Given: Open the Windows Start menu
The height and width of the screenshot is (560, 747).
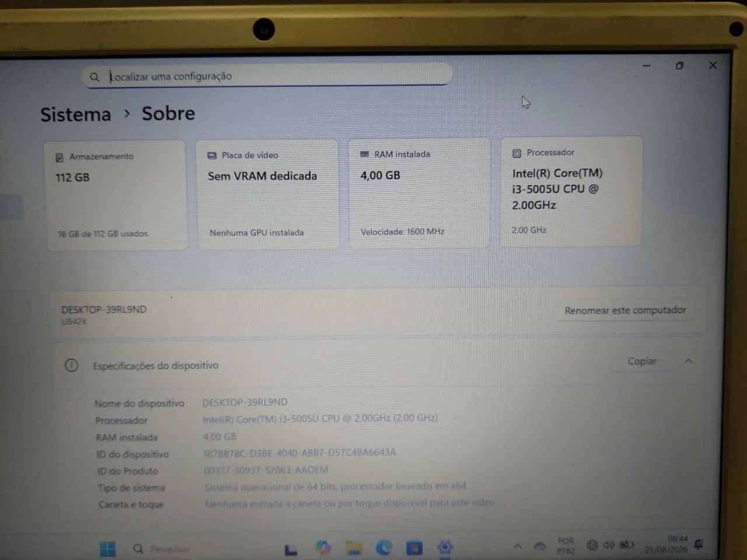Looking at the screenshot, I should click(x=107, y=549).
